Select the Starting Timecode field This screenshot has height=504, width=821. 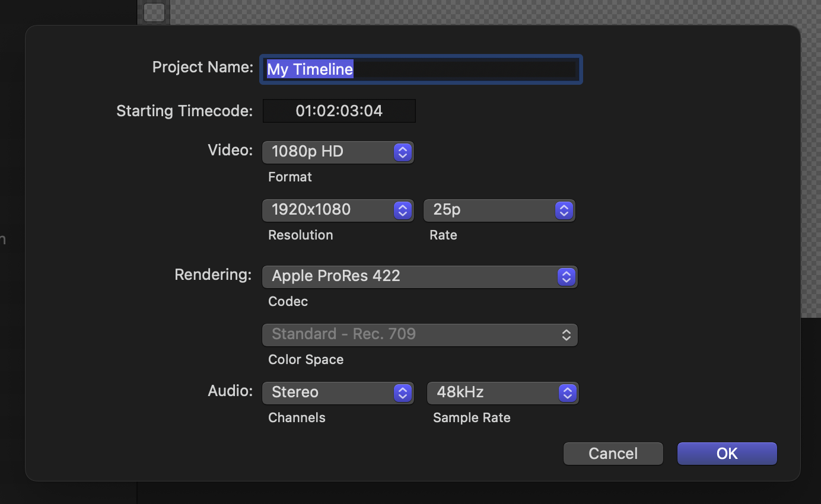pyautogui.click(x=339, y=111)
